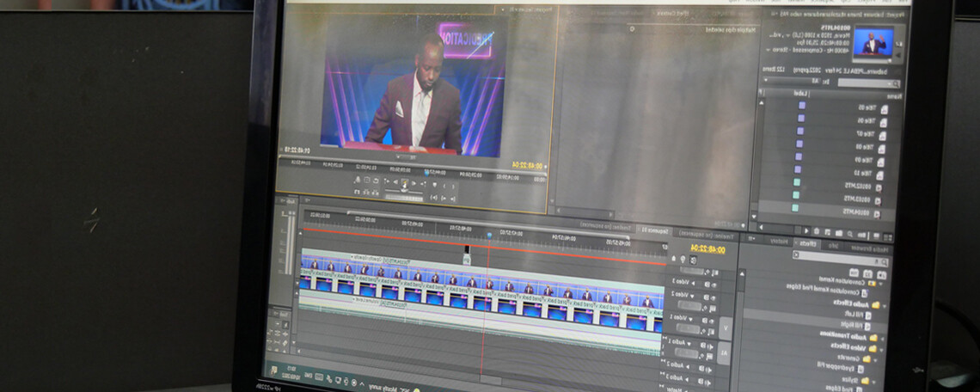Mute the Audio 3 track speaker toggle
Viewport: 980px width, 392px height.
(x=707, y=382)
